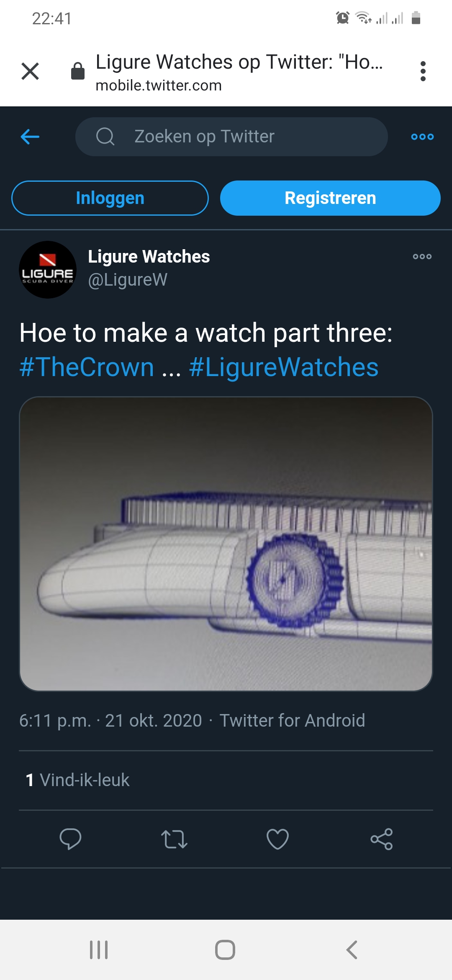Image resolution: width=452 pixels, height=980 pixels.
Task: Open the #TheCrown hashtag
Action: (87, 367)
